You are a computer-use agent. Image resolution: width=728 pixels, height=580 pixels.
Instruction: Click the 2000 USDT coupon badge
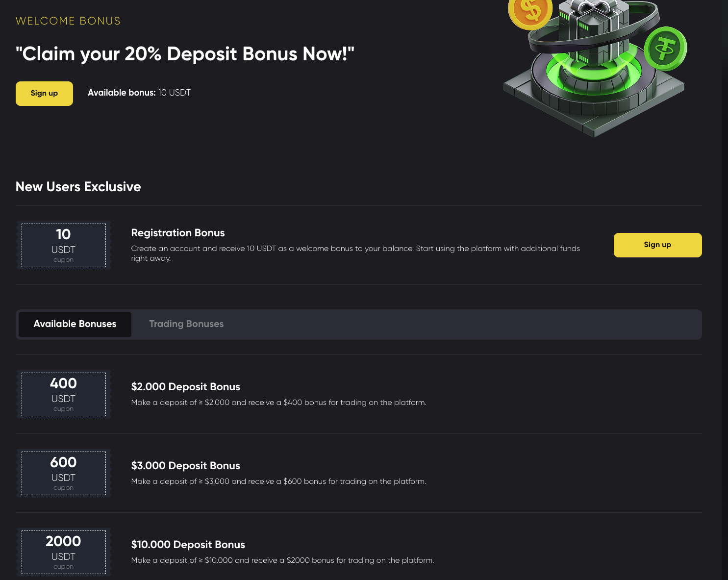tap(64, 552)
